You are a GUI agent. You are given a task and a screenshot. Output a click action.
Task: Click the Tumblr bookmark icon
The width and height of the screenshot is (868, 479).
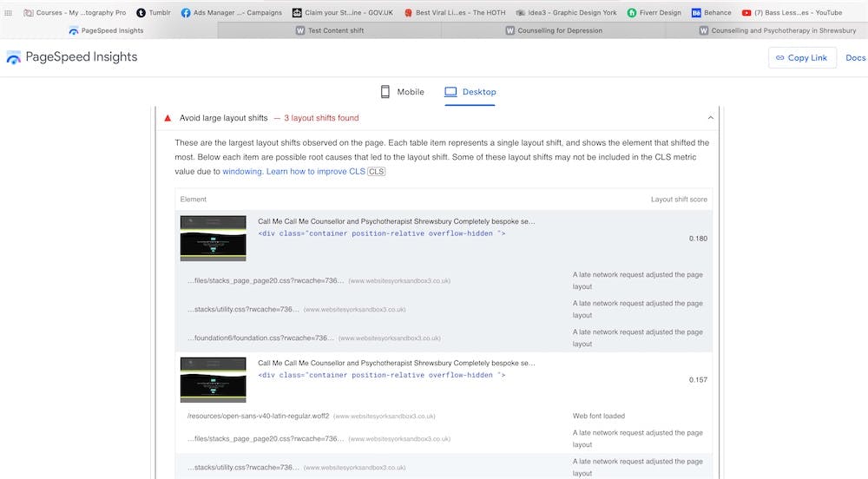[141, 13]
